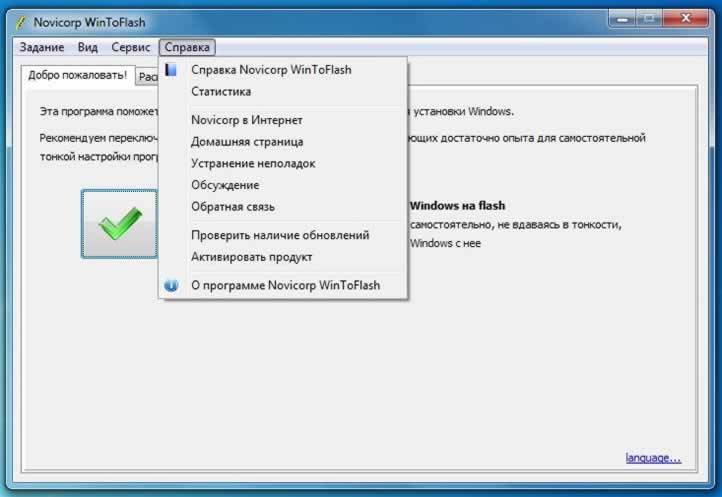Close the Справка menu header

[x=187, y=47]
